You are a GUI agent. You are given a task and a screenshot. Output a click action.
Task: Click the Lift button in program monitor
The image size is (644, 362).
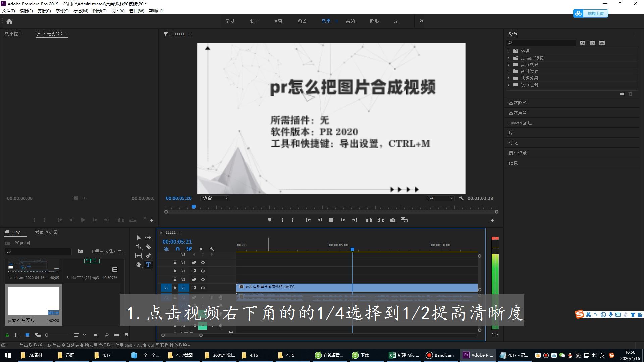point(369,220)
